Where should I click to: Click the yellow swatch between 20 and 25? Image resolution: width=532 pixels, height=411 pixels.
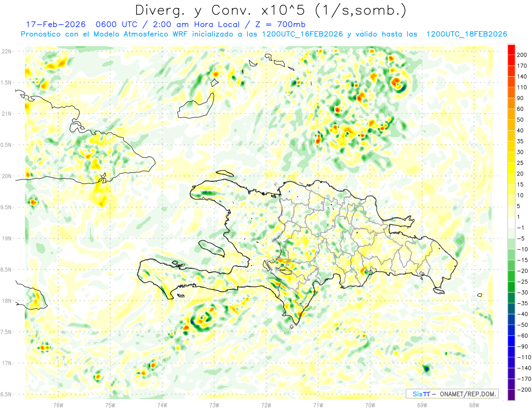point(511,168)
